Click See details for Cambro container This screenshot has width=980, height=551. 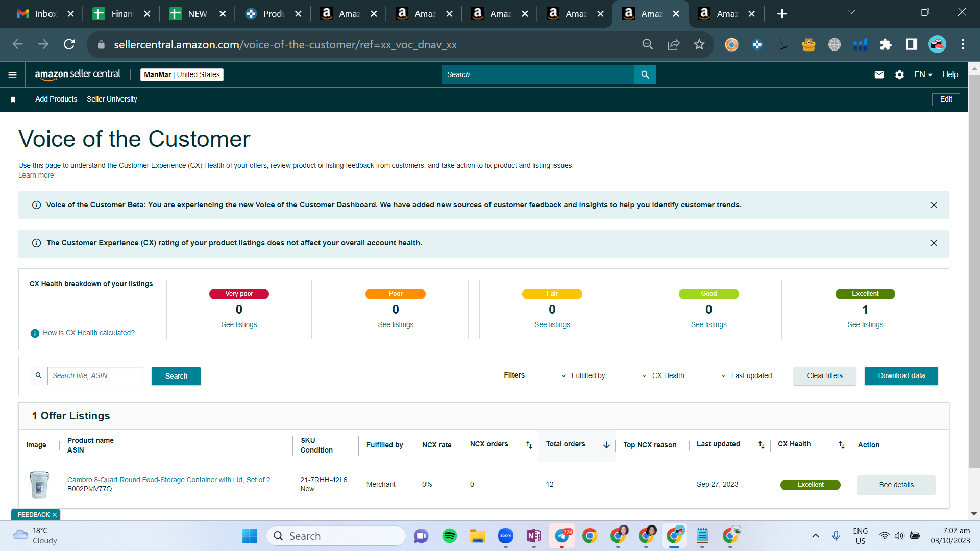[896, 485]
